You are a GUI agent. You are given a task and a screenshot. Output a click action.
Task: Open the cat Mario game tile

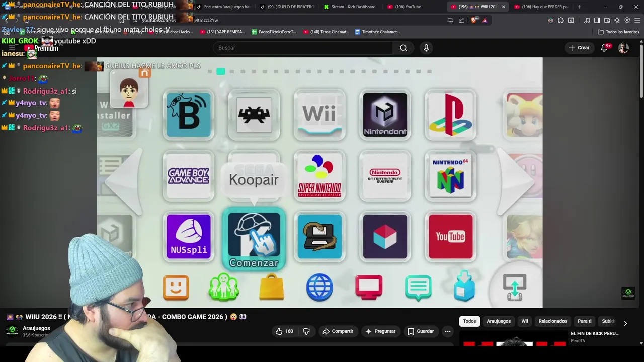[x=524, y=115]
